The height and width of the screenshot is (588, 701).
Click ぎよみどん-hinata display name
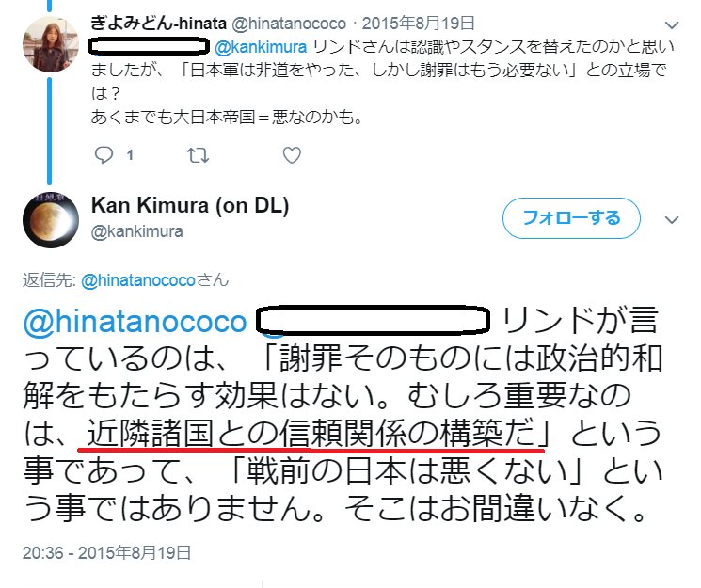159,23
